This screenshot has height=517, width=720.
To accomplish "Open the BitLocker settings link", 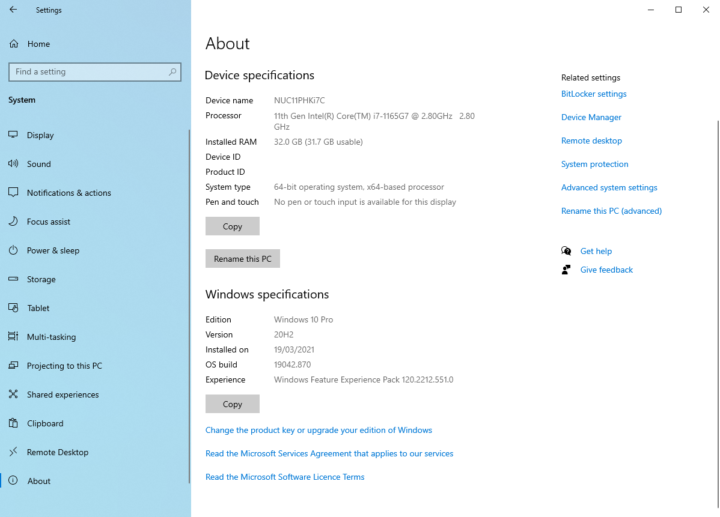I will tap(594, 94).
